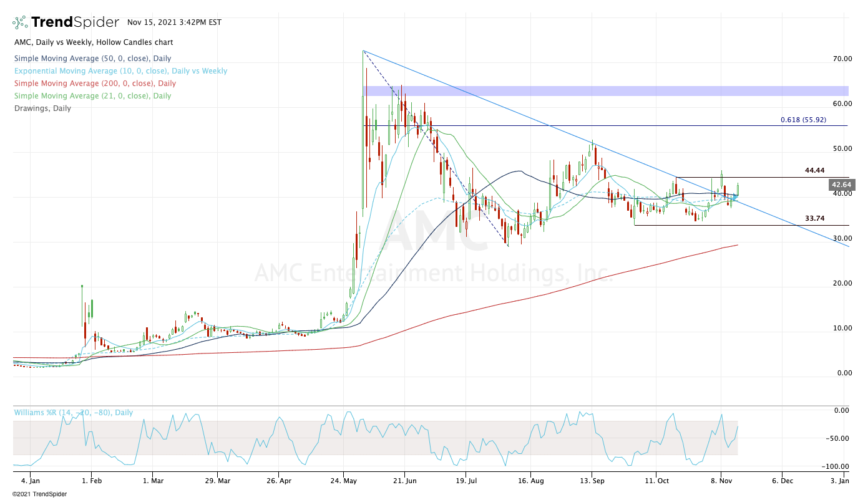Click the 1. Mar date axis label
Image resolution: width=868 pixels, height=500 pixels.
pos(154,481)
